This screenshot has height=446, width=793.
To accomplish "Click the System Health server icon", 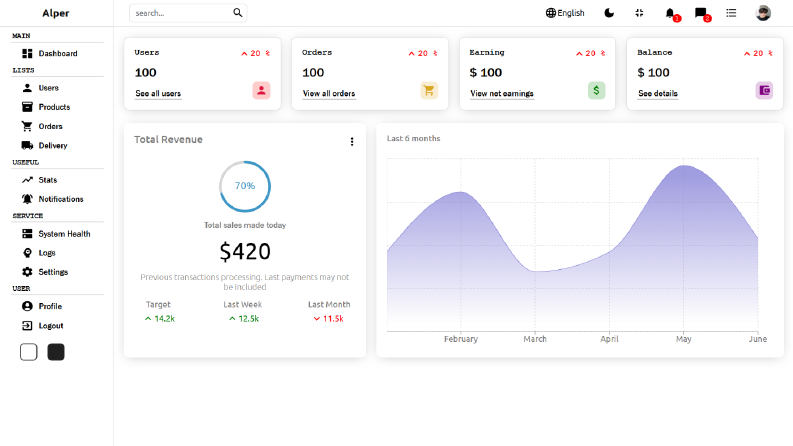I will (x=27, y=234).
